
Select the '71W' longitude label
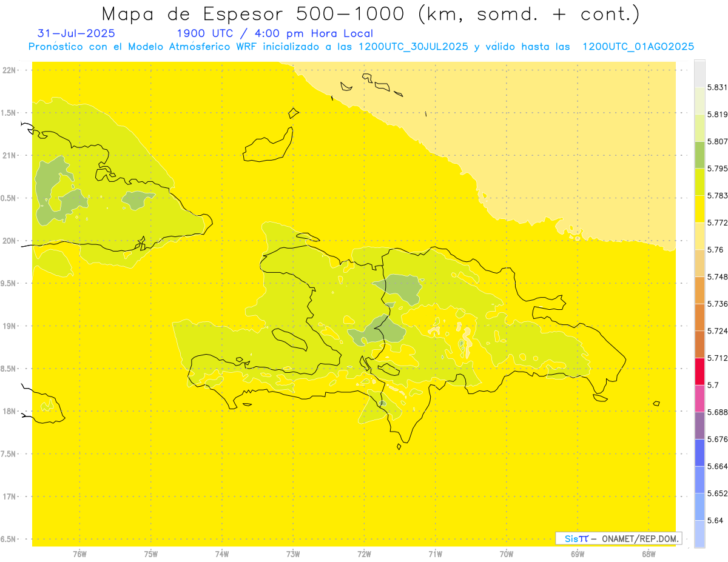click(x=435, y=554)
